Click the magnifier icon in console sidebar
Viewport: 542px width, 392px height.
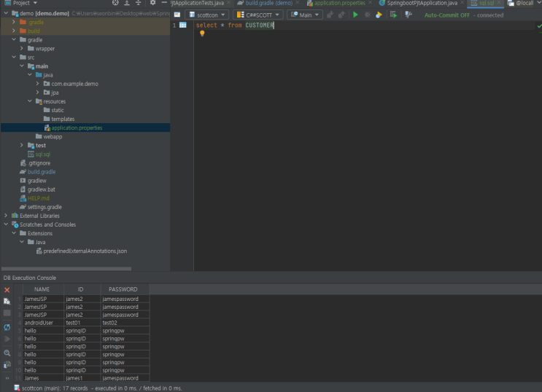coord(7,353)
